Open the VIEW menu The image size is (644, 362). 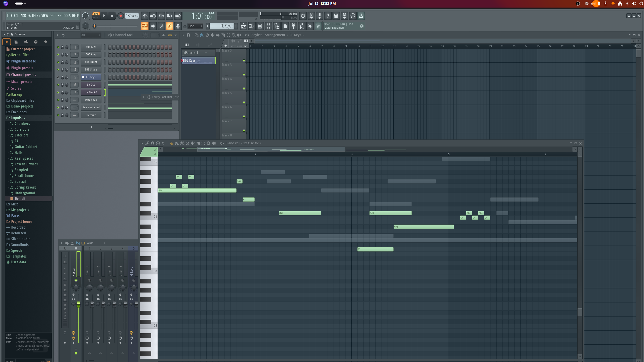(x=45, y=16)
